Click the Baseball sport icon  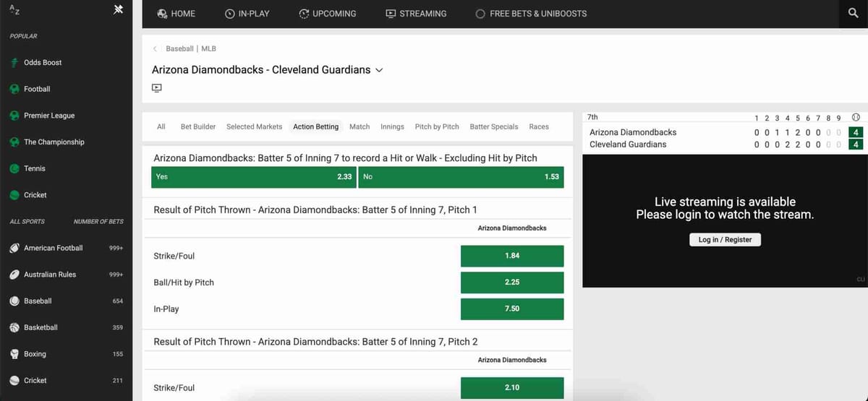(x=14, y=301)
